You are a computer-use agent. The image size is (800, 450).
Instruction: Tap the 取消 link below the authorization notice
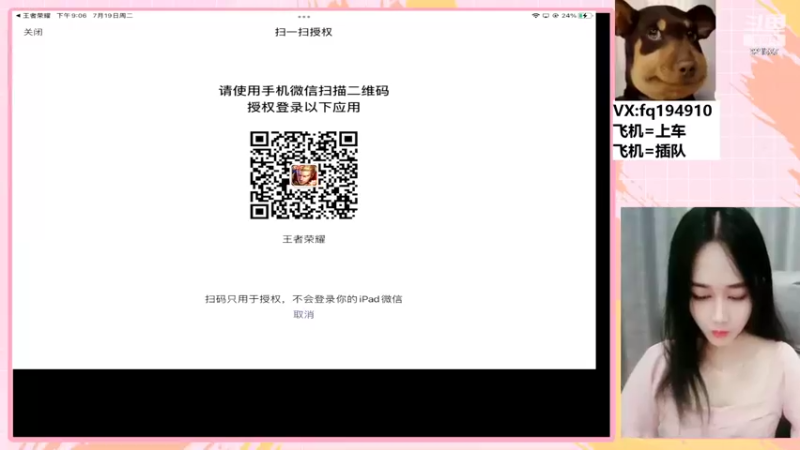(x=304, y=314)
